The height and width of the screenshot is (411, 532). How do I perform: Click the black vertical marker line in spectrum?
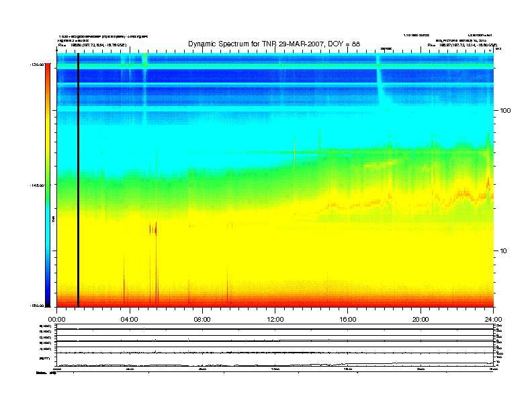coord(78,180)
